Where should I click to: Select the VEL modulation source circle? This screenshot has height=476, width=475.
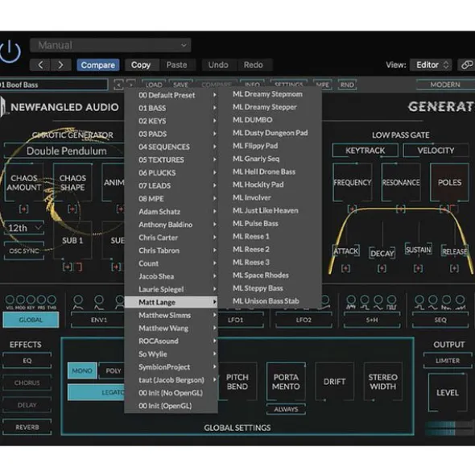coord(10,300)
